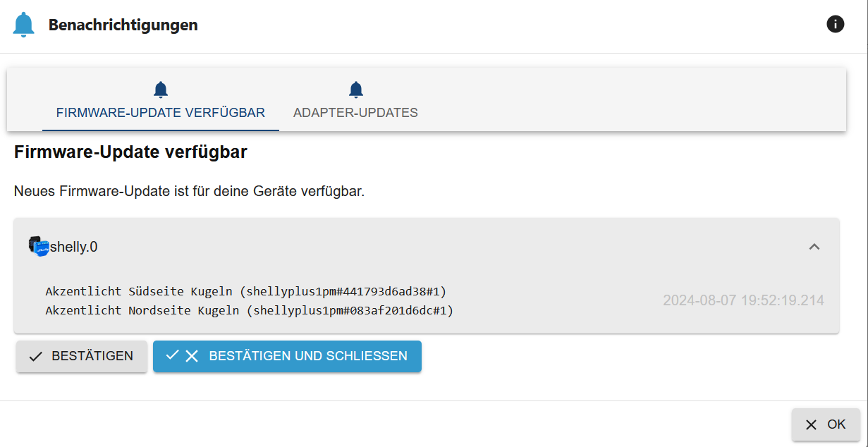Select the Firmware-Update verfügbar tab

(x=161, y=113)
